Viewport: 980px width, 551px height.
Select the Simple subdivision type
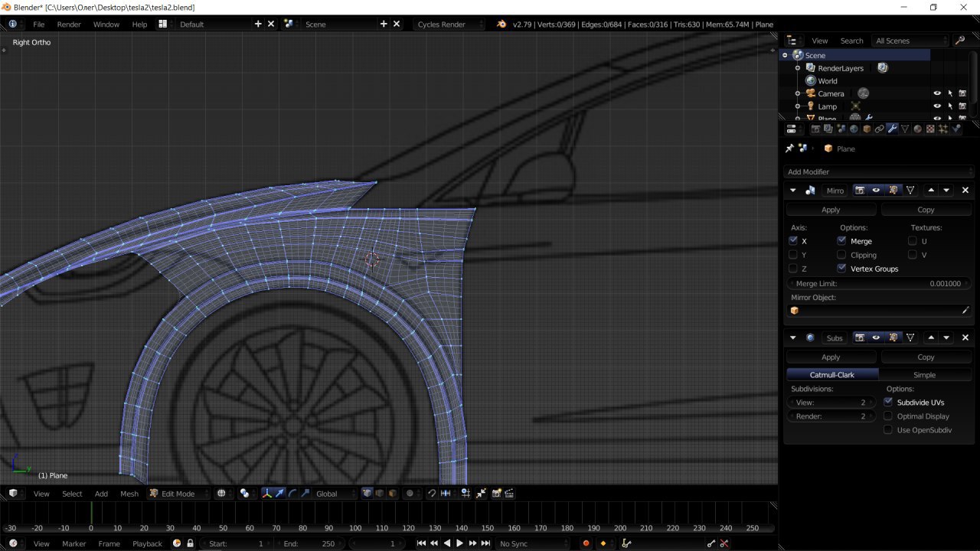coord(925,374)
